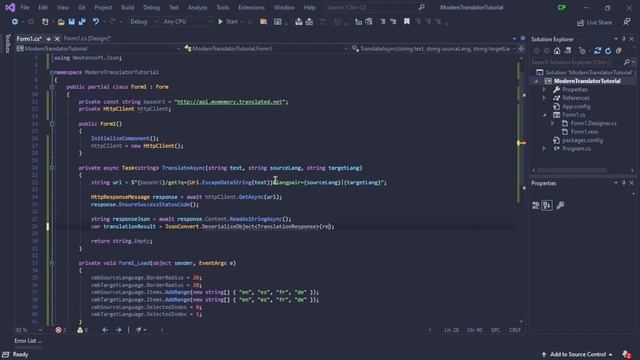Click Sync with Active Document icon in Solution Explorer

pyautogui.click(x=597, y=51)
